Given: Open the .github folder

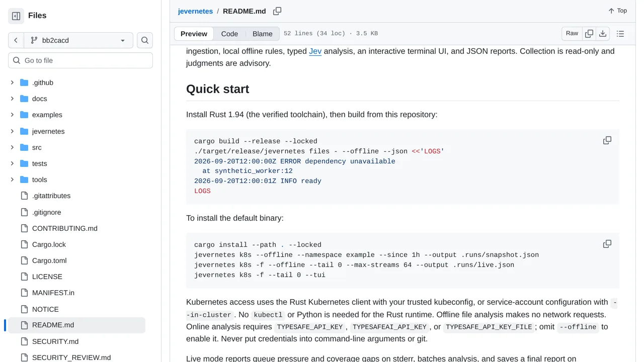Looking at the screenshot, I should coord(42,82).
